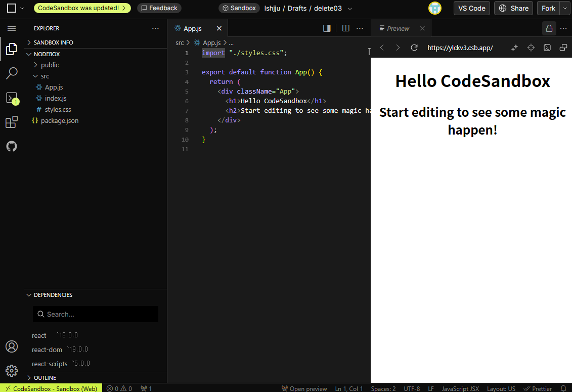
Task: Click the ports indicator showing 1
Action: 146,388
